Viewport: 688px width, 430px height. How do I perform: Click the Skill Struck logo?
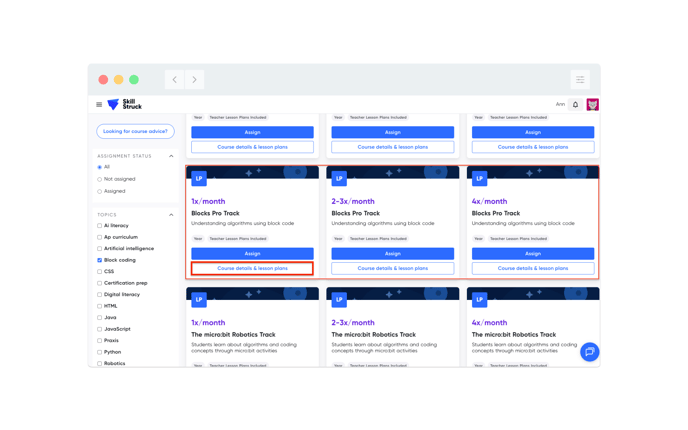(x=125, y=105)
